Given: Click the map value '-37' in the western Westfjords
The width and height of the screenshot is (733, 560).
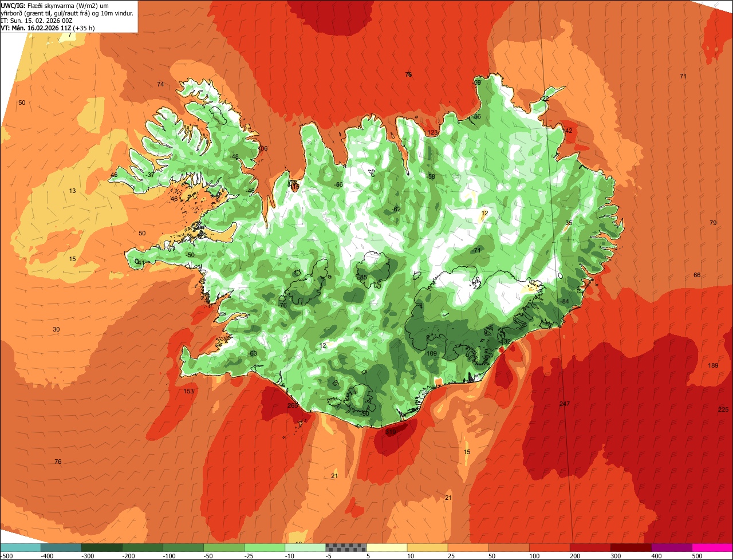Looking at the screenshot, I should (149, 175).
